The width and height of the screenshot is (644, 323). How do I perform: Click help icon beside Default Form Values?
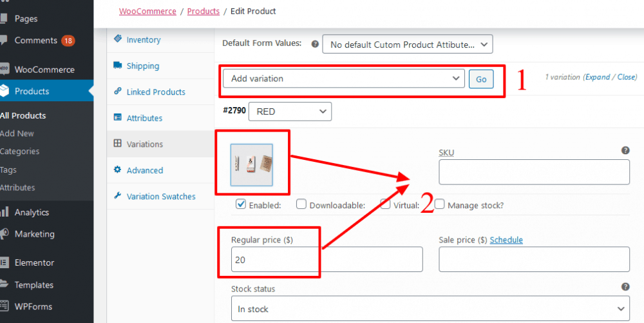(x=315, y=44)
